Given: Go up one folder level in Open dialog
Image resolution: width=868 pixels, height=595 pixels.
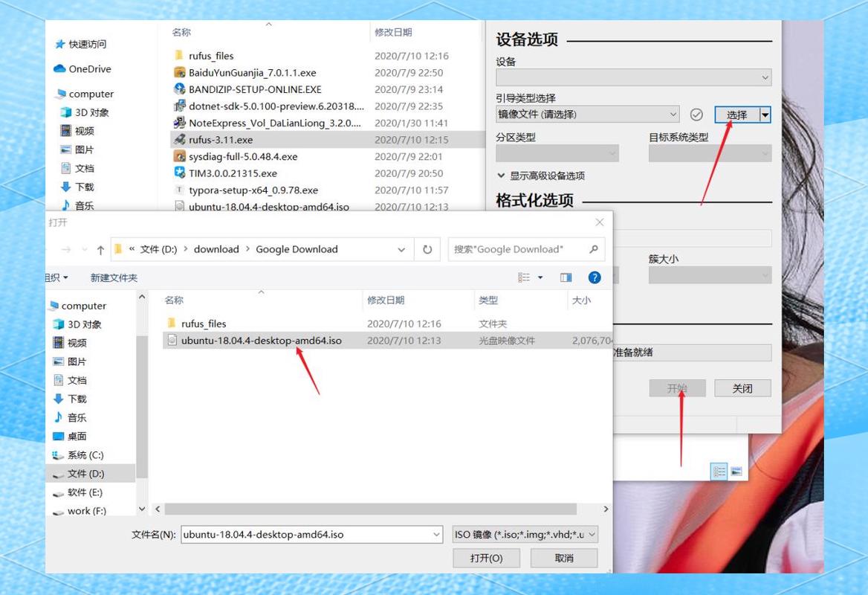Looking at the screenshot, I should (100, 250).
